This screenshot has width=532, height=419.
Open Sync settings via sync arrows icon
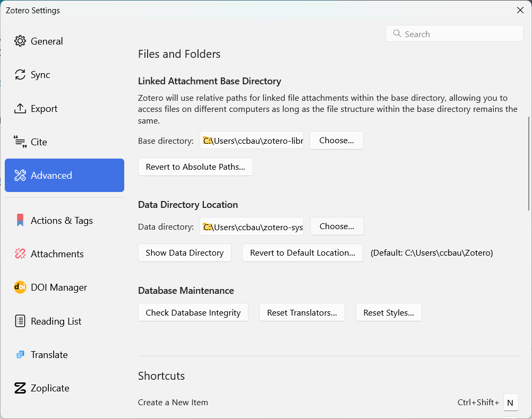[20, 75]
